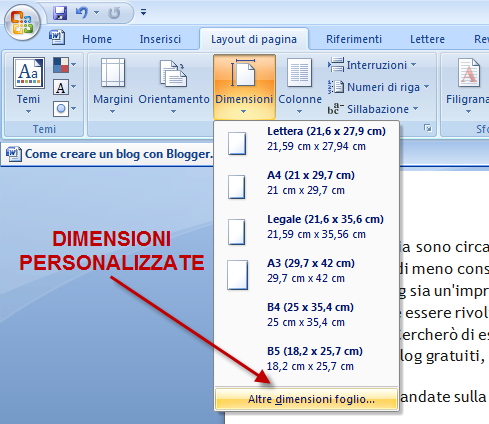This screenshot has width=489, height=424.
Task: Click the document title bar icon
Action: 14,154
